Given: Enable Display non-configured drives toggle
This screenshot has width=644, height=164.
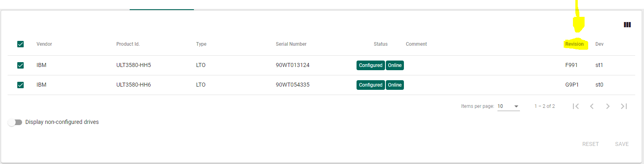Looking at the screenshot, I should point(15,122).
